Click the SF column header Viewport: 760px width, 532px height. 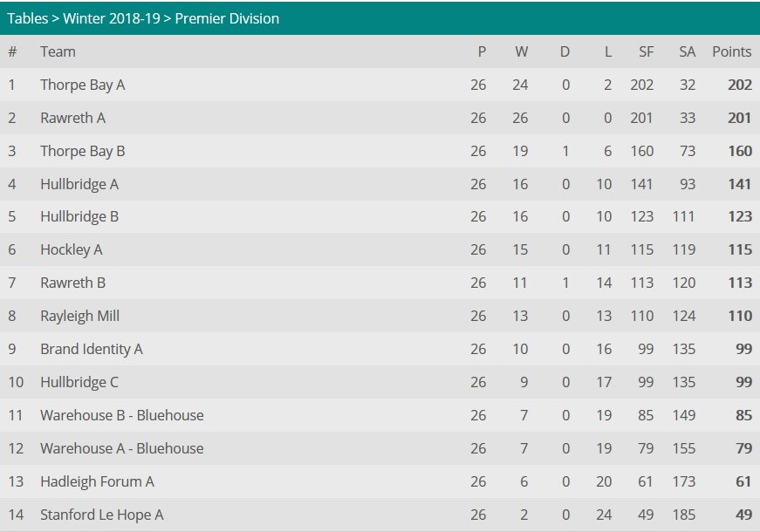646,51
